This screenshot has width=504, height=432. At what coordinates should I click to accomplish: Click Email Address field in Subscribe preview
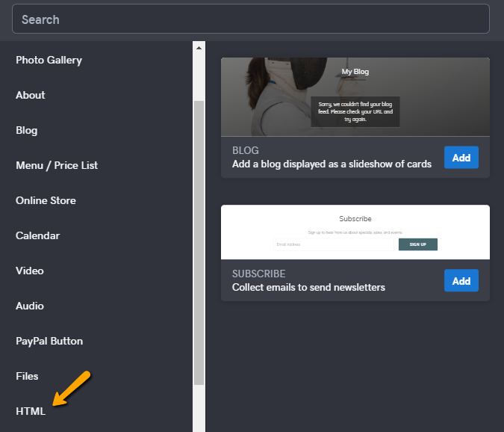tap(332, 244)
